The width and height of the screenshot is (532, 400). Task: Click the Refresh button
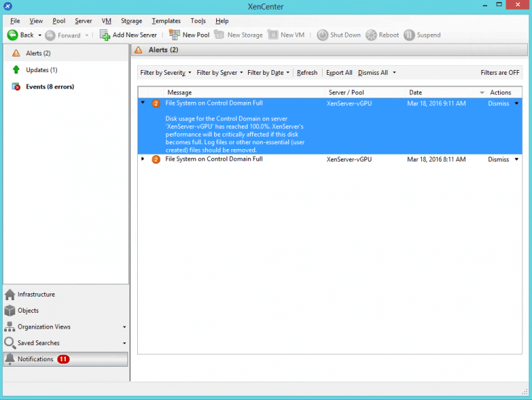coord(307,73)
